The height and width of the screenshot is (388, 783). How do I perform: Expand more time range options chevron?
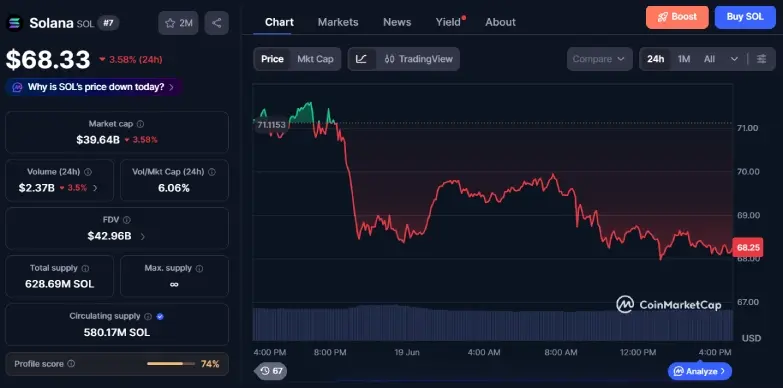coord(734,59)
